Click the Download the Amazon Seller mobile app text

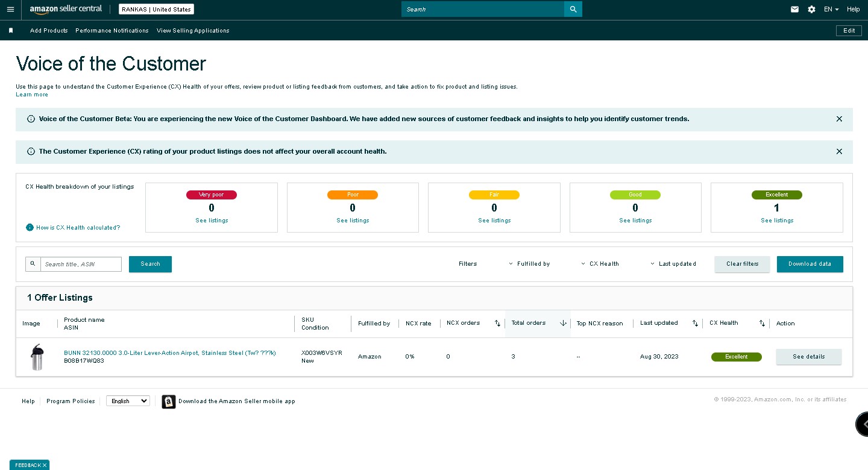click(x=237, y=401)
